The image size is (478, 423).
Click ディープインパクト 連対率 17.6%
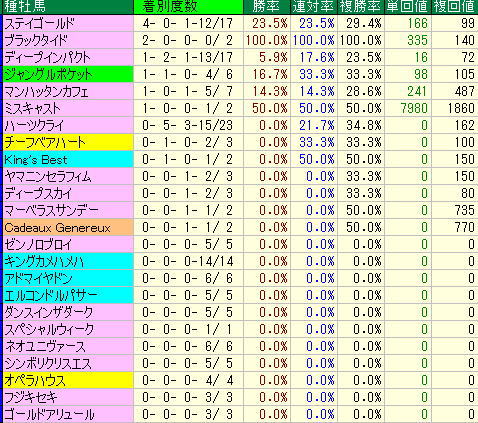(317, 58)
